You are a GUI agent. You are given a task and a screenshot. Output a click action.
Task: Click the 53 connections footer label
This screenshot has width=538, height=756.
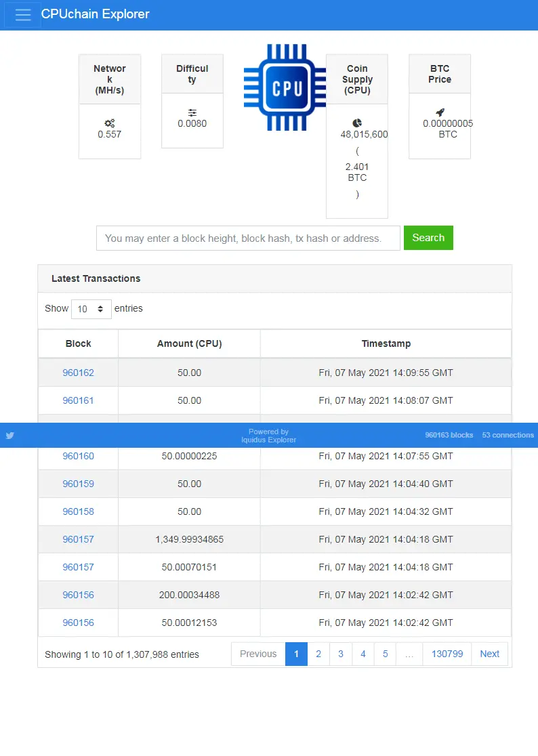[x=508, y=436]
